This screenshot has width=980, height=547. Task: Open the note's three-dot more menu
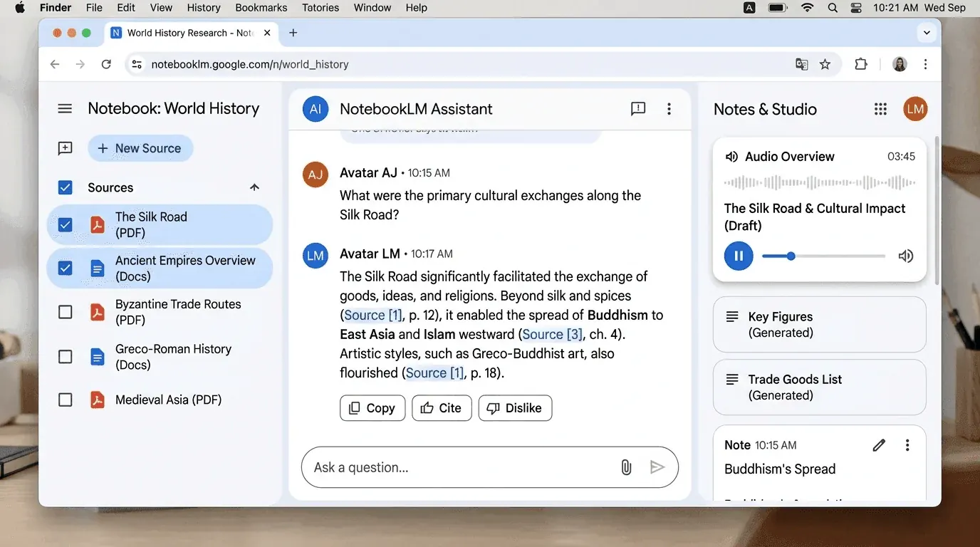click(907, 445)
